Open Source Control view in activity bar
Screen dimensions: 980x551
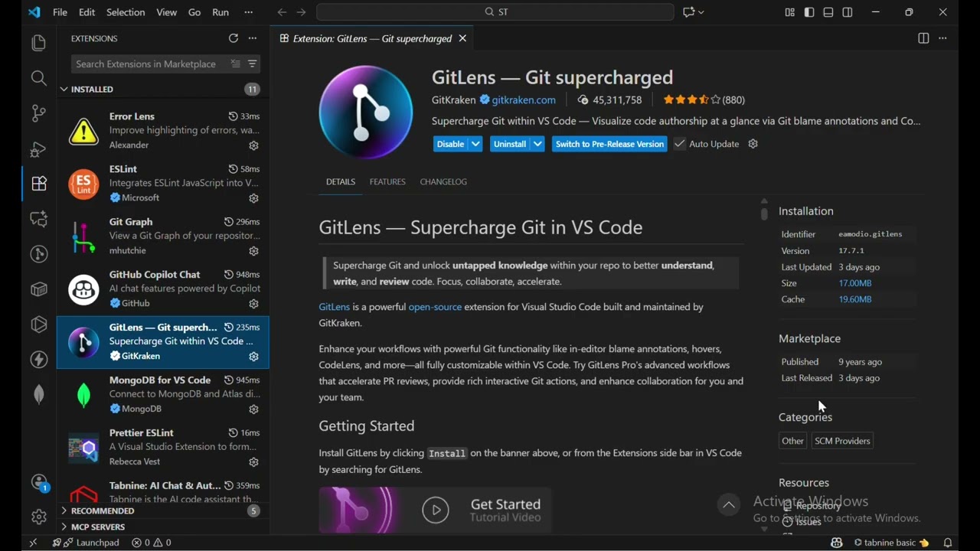coord(38,114)
